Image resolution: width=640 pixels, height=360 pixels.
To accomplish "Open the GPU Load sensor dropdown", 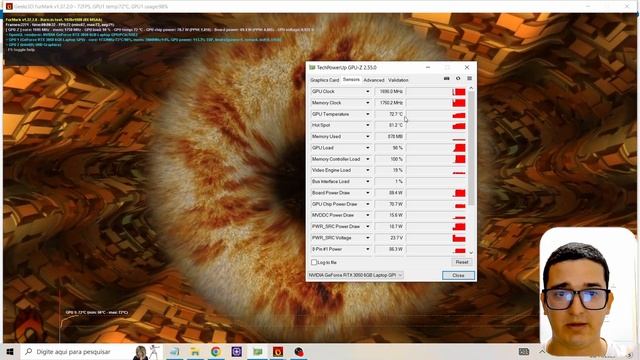I will coord(367,148).
